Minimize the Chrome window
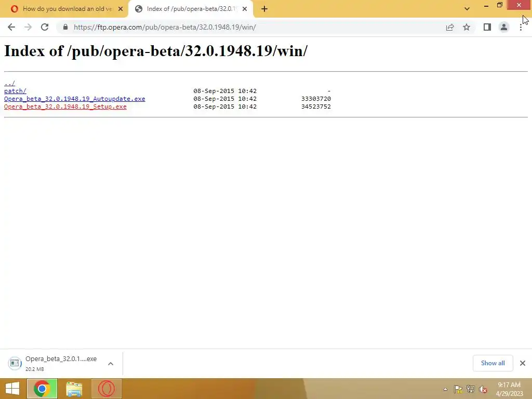 (486, 5)
